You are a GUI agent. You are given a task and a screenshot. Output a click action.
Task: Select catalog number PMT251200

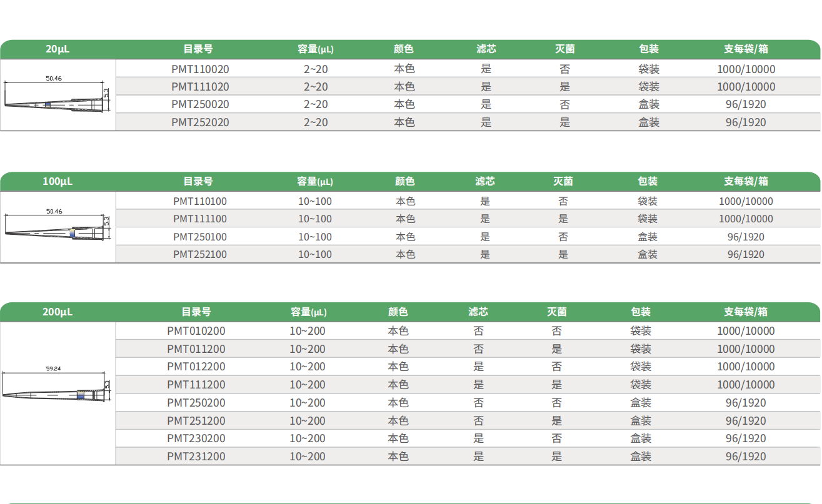(x=196, y=421)
